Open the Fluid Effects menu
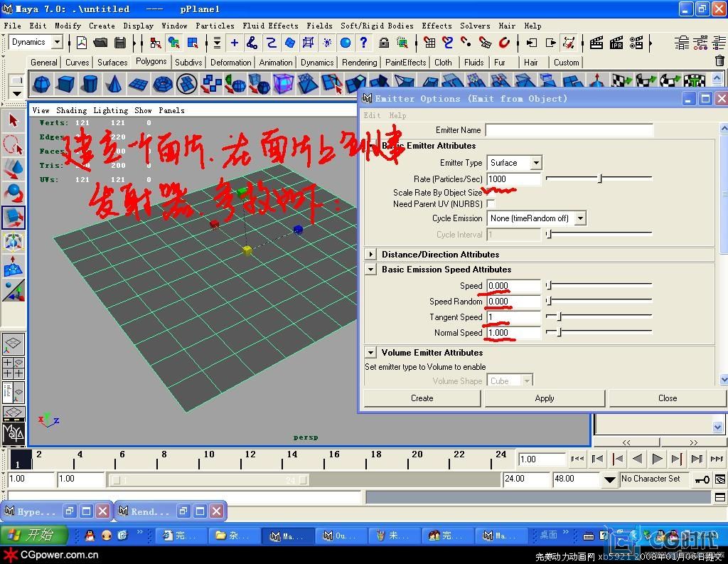This screenshot has width=728, height=564. (271, 26)
